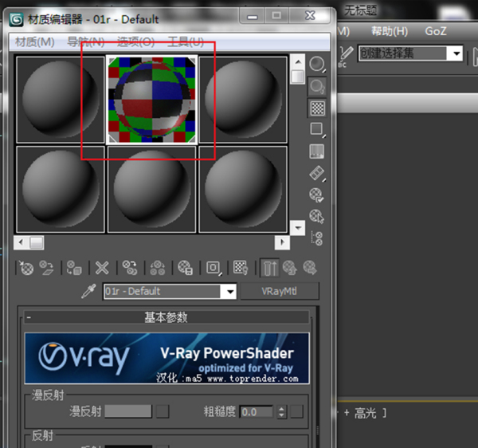Viewport: 478px width, 448px height.
Task: Click the Go to Parent icon
Action: click(x=290, y=268)
